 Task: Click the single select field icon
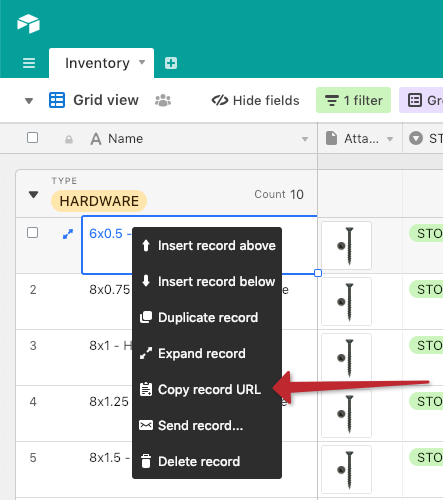(416, 138)
